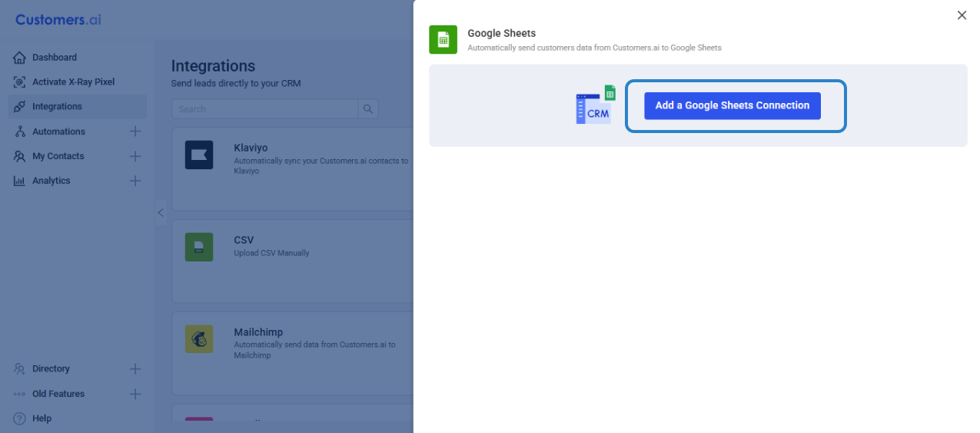Click the Klaviyo logo icon
Viewport: 980px width, 433px height.
coord(199,155)
